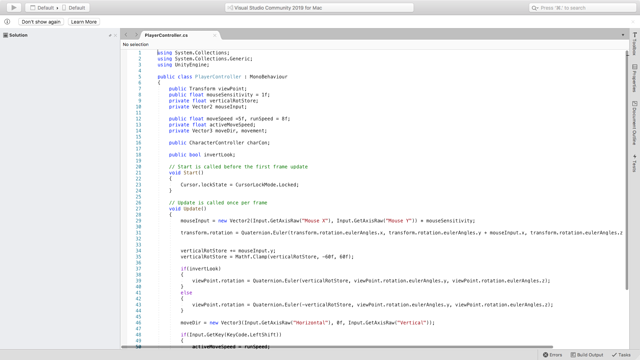
Task: Click the PlayerController class name
Action: pyautogui.click(x=218, y=77)
